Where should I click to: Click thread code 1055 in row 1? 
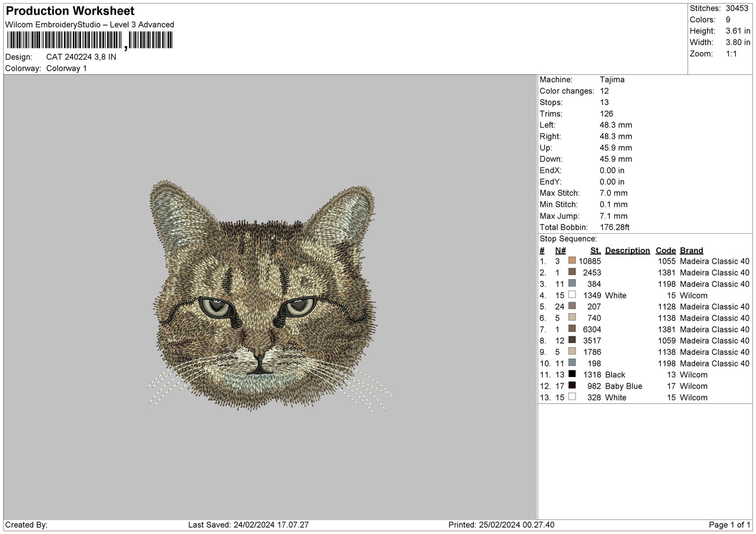click(667, 262)
